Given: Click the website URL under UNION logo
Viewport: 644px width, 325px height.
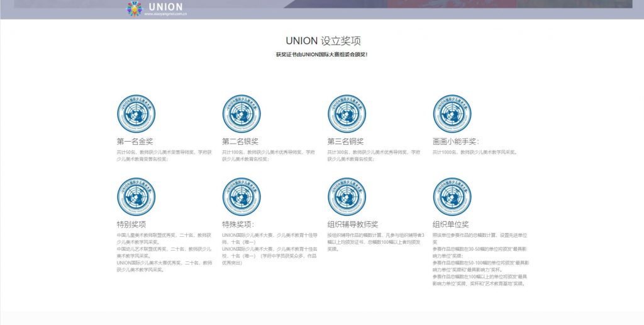Looking at the screenshot, I should click(166, 14).
